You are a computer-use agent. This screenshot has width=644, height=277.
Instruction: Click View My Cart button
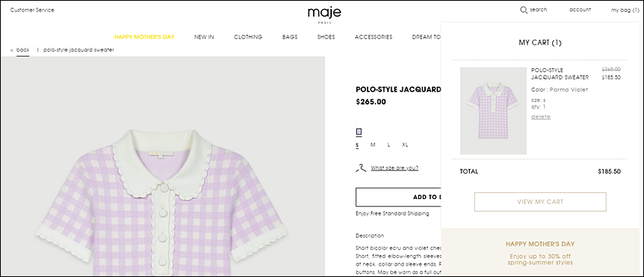coord(540,202)
